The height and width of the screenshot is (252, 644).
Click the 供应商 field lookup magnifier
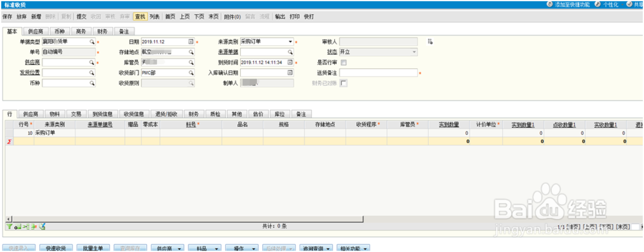[x=91, y=63]
